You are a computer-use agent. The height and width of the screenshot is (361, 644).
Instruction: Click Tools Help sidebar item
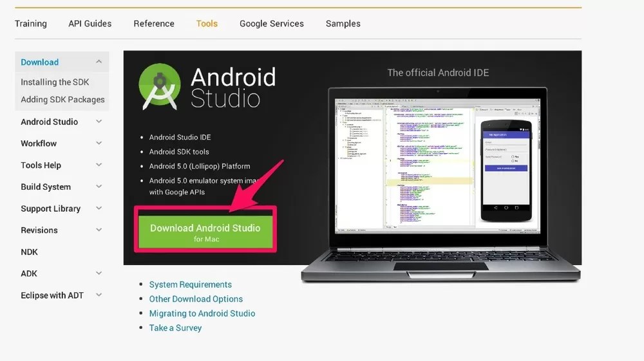(41, 165)
